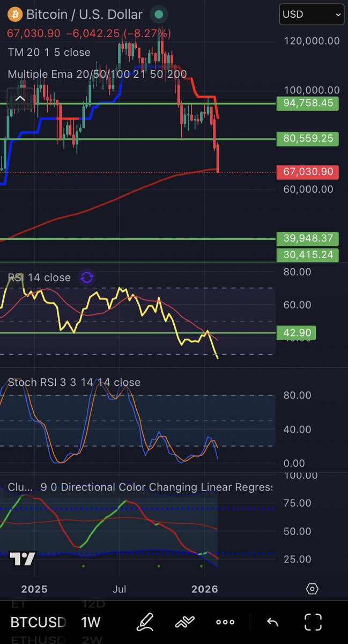Click the 2025 time axis label
Screen dimensions: 348x644
pos(34,589)
